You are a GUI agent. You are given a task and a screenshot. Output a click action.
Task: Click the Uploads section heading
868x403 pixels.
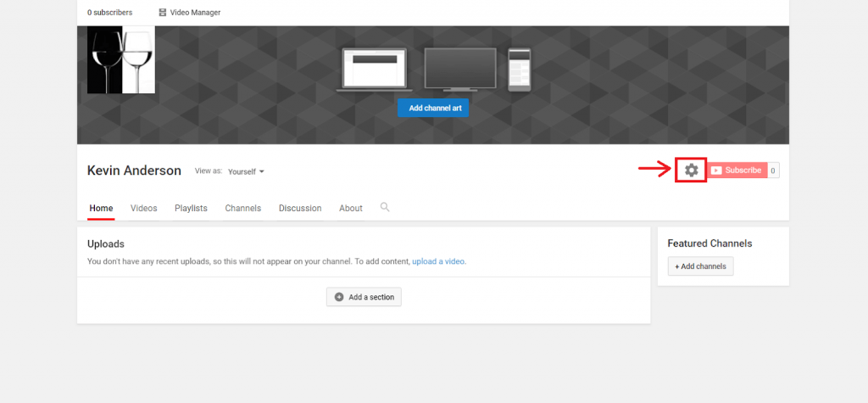[106, 243]
